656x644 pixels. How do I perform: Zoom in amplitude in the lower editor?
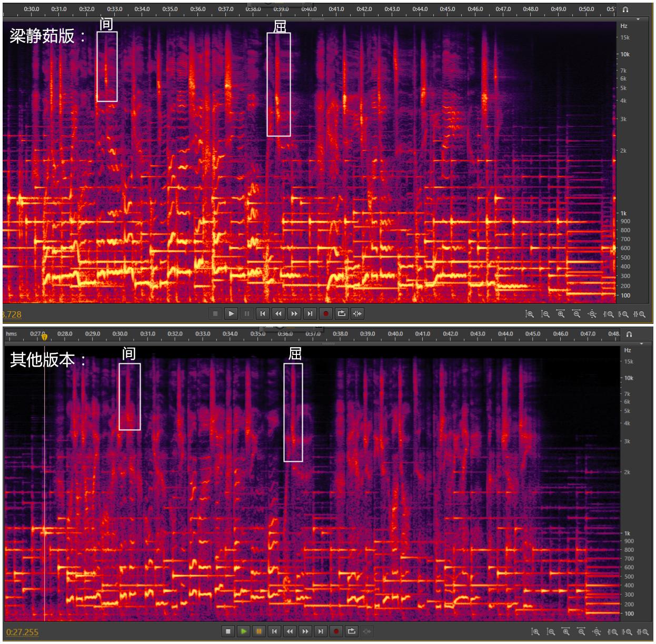point(535,631)
